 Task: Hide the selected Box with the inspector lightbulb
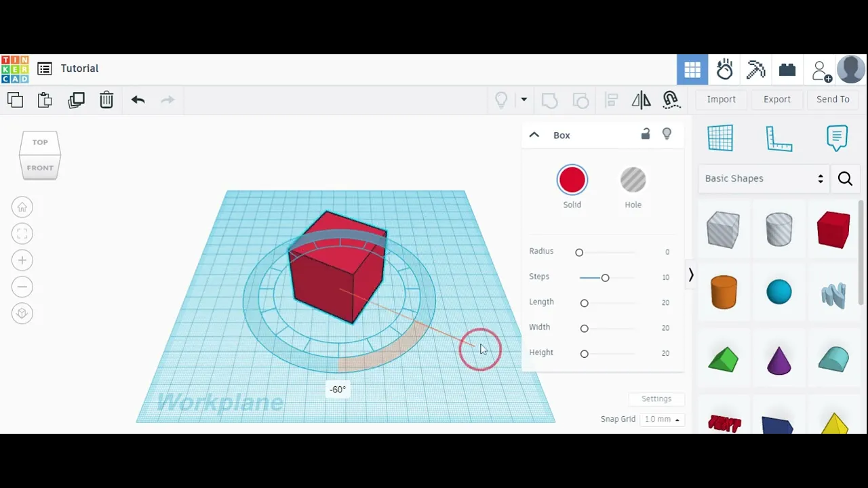(x=667, y=134)
